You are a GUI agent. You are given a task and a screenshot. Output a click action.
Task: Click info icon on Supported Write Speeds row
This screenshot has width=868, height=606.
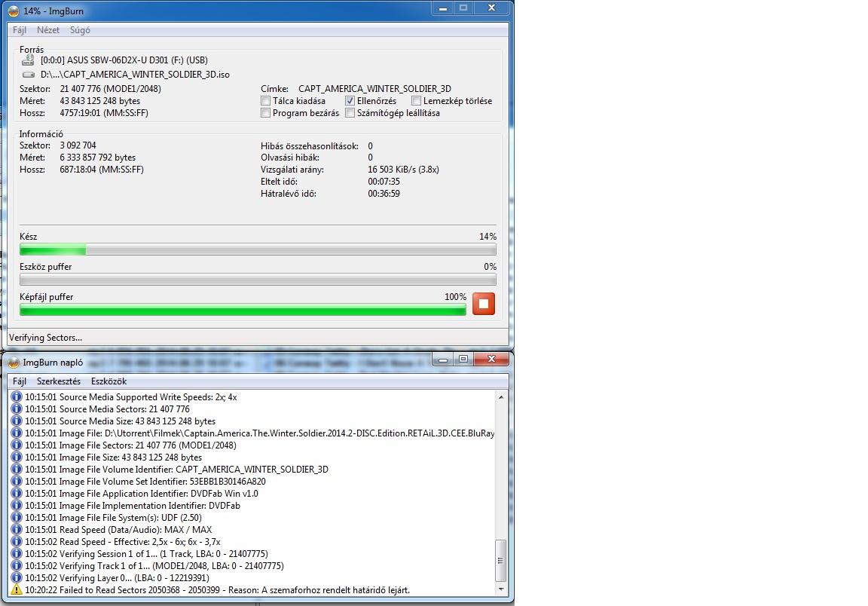tap(16, 396)
